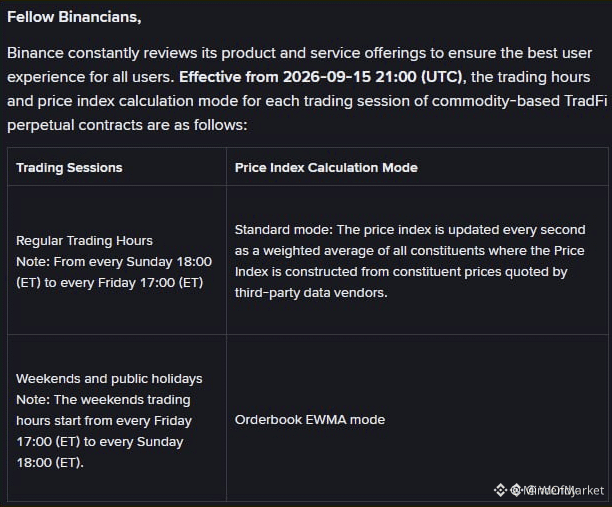Image resolution: width=612 pixels, height=507 pixels.
Task: Click the 'Weekends and public holidays' cell text
Action: point(109,379)
